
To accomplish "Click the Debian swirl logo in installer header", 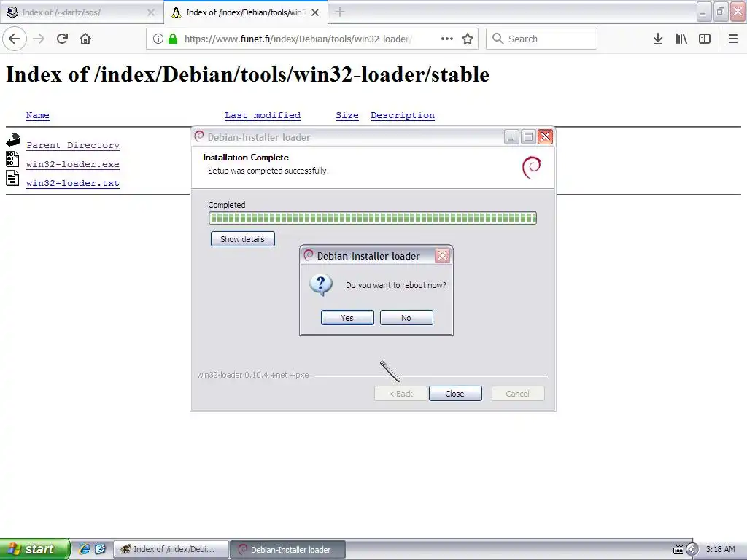I will pyautogui.click(x=532, y=168).
